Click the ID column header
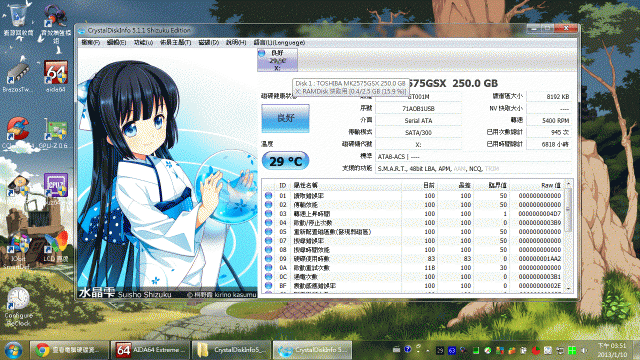 [282, 185]
